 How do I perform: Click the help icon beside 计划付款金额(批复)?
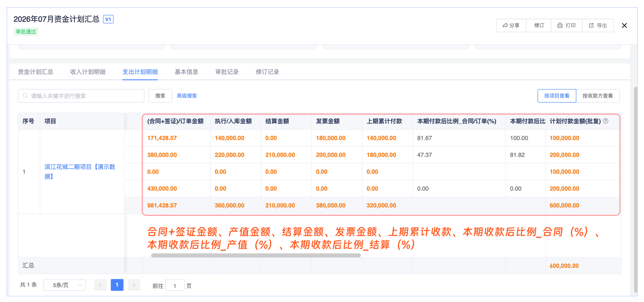(x=606, y=121)
